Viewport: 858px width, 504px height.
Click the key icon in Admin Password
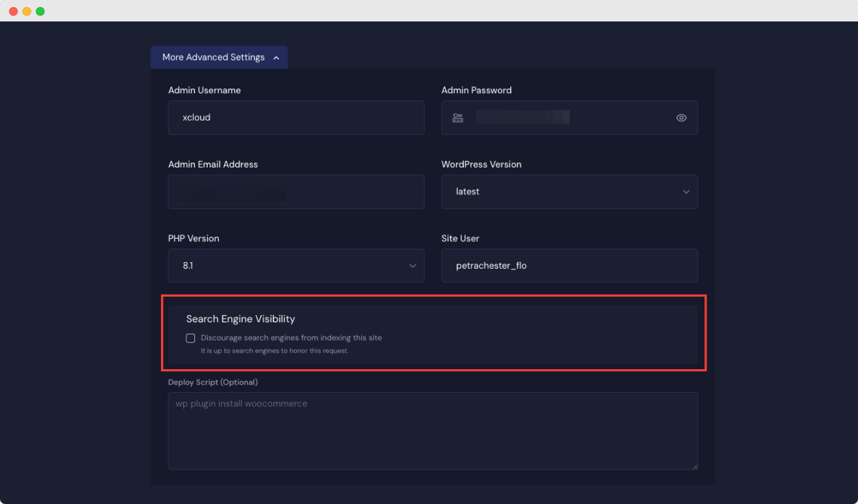pos(458,118)
